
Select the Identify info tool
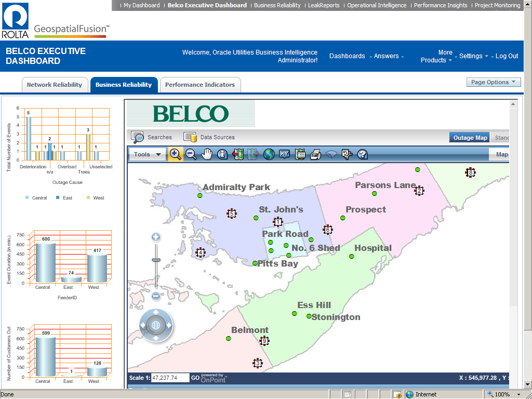[222, 154]
